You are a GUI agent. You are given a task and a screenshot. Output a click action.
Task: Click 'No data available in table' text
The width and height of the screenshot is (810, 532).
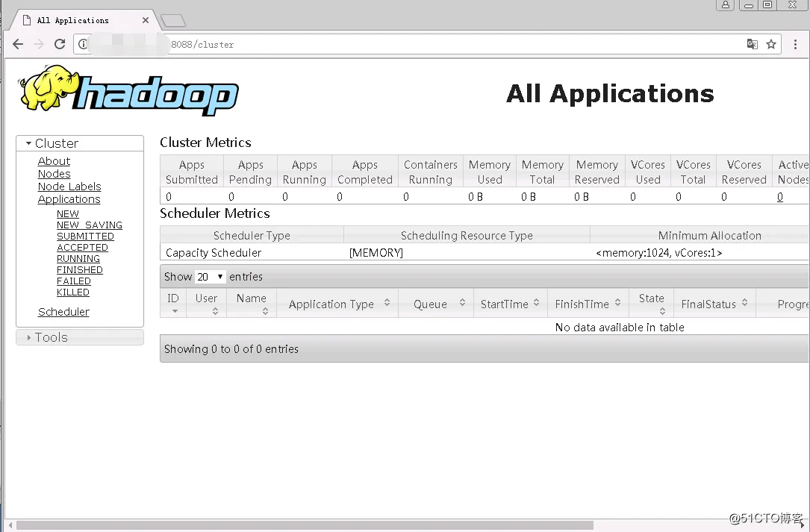[x=620, y=328]
